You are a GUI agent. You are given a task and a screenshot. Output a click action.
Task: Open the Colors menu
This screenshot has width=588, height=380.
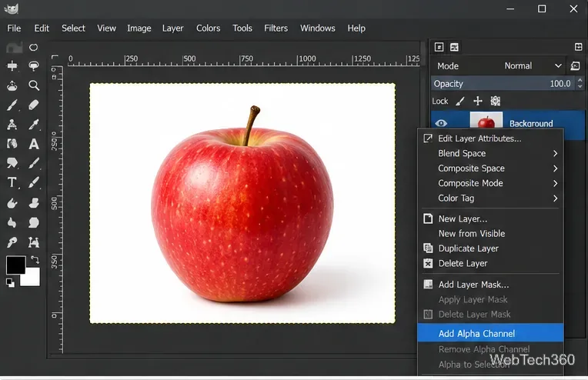[208, 28]
